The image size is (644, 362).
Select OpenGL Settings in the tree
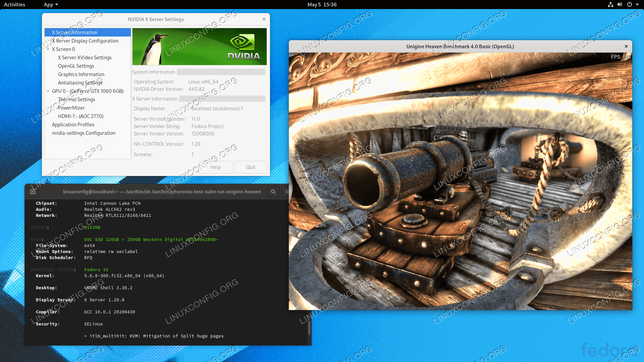point(76,66)
